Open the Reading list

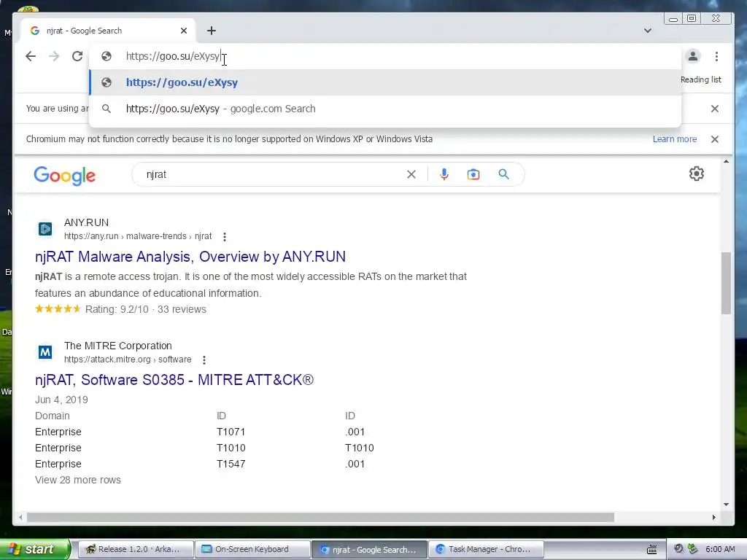coord(700,79)
